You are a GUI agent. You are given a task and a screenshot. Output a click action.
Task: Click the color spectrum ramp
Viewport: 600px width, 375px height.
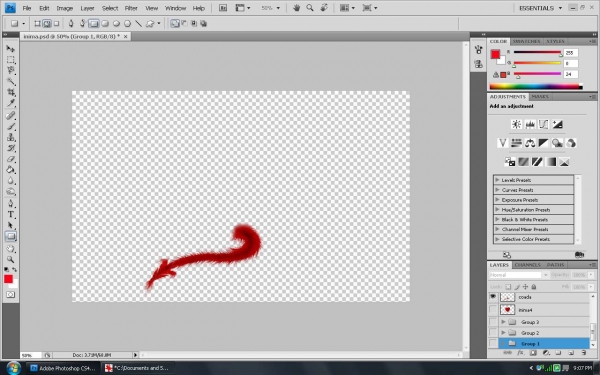coord(536,86)
